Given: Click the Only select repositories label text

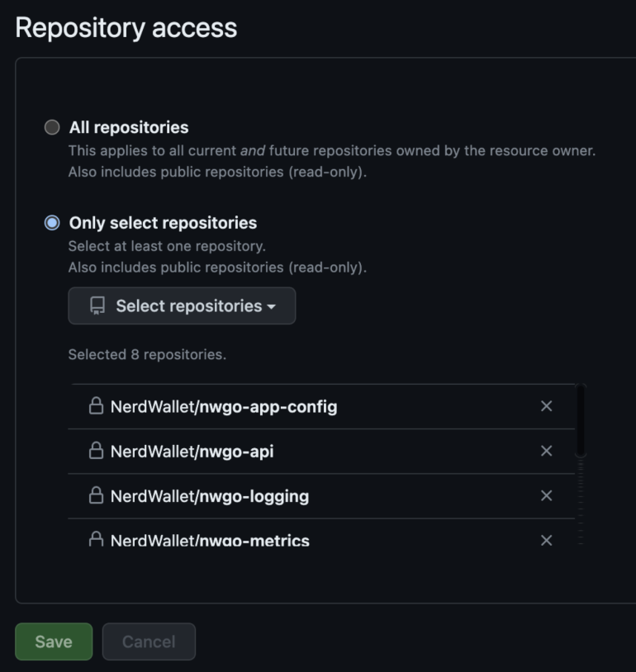Looking at the screenshot, I should point(163,223).
